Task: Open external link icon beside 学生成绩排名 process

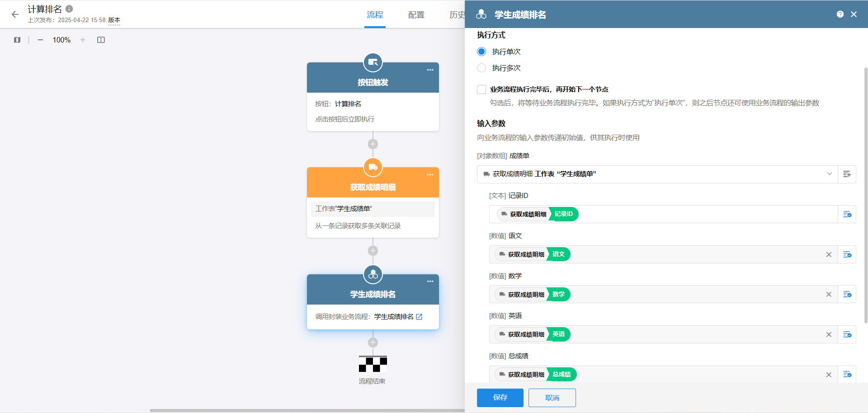Action: pos(419,317)
